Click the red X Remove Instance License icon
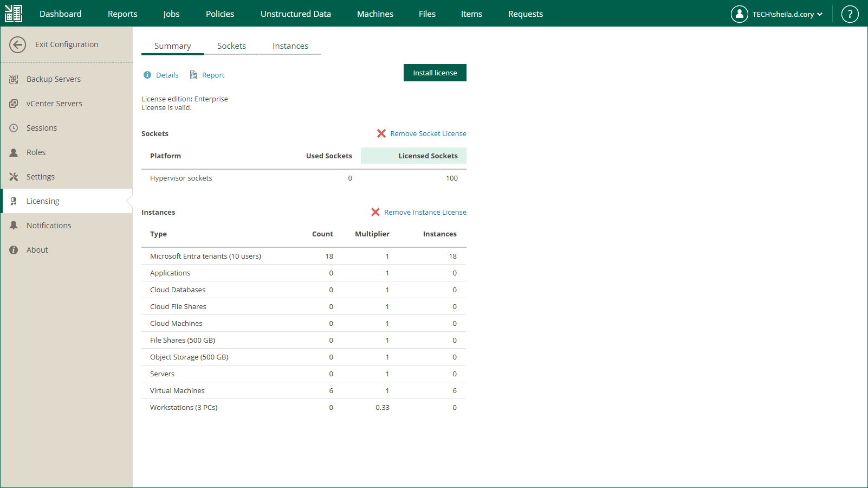This screenshot has height=488, width=868. click(x=375, y=212)
